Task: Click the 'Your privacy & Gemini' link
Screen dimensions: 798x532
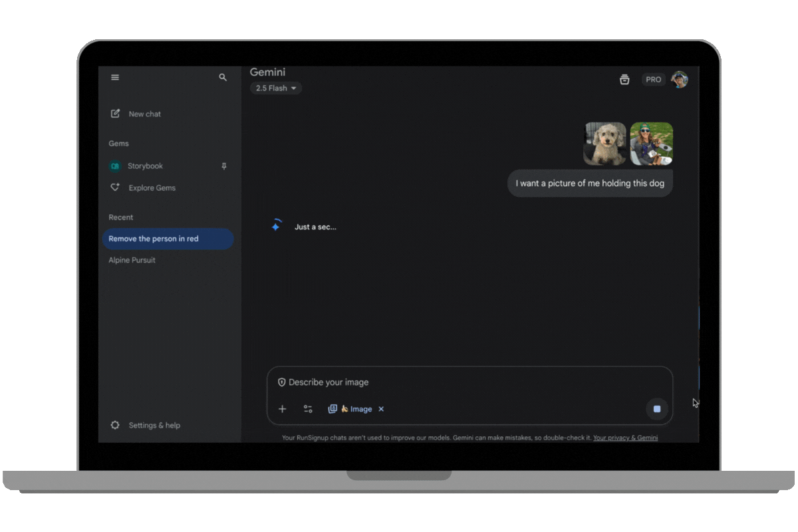Action: (625, 438)
